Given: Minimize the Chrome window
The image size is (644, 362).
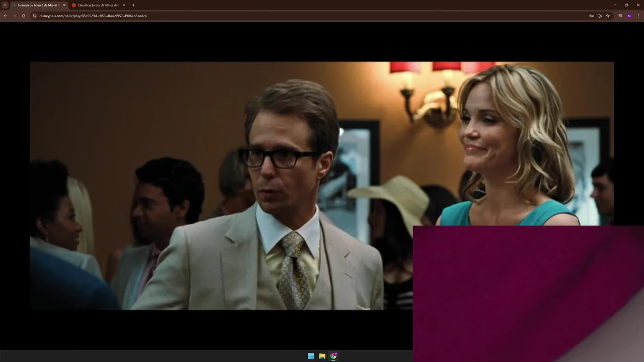Looking at the screenshot, I should tap(615, 5).
